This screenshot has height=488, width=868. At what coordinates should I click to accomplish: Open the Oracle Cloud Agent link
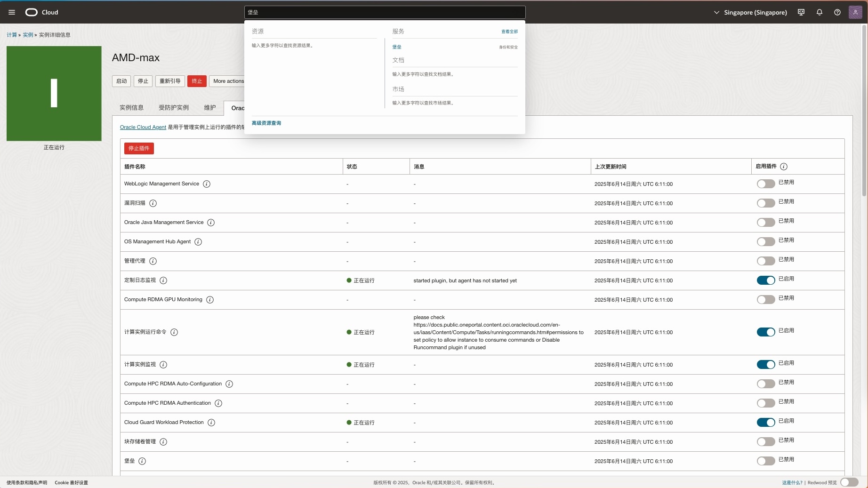(x=143, y=127)
